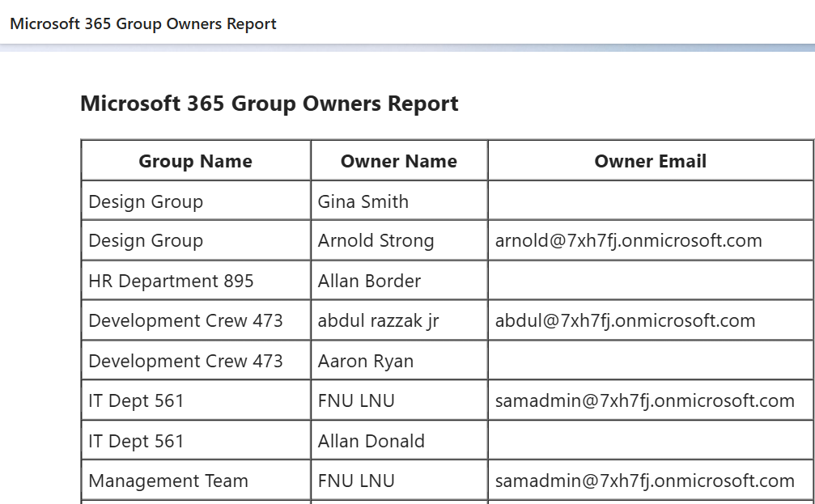Click the samadmin email in Management Team row
Image resolution: width=815 pixels, height=504 pixels.
point(644,481)
